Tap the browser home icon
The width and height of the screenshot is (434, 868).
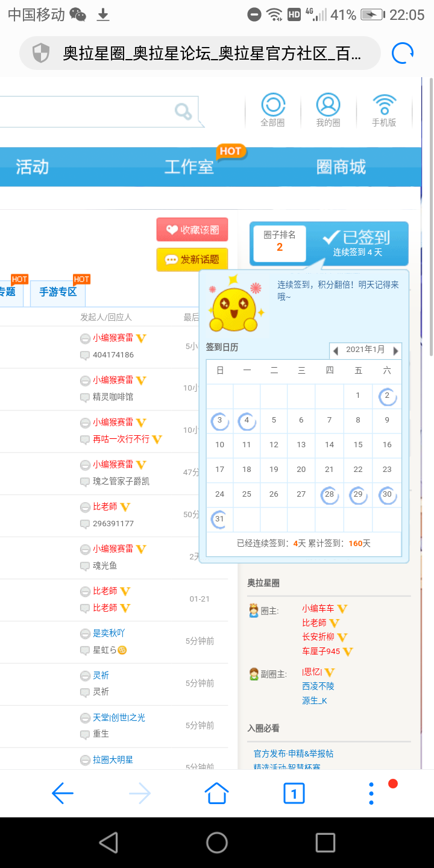click(x=217, y=793)
